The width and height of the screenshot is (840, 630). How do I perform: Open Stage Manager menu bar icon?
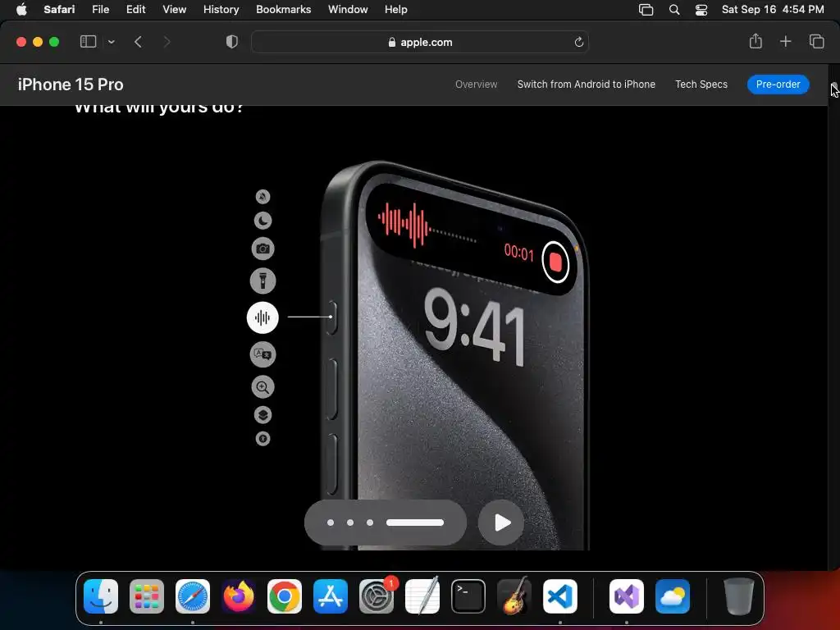click(x=646, y=10)
